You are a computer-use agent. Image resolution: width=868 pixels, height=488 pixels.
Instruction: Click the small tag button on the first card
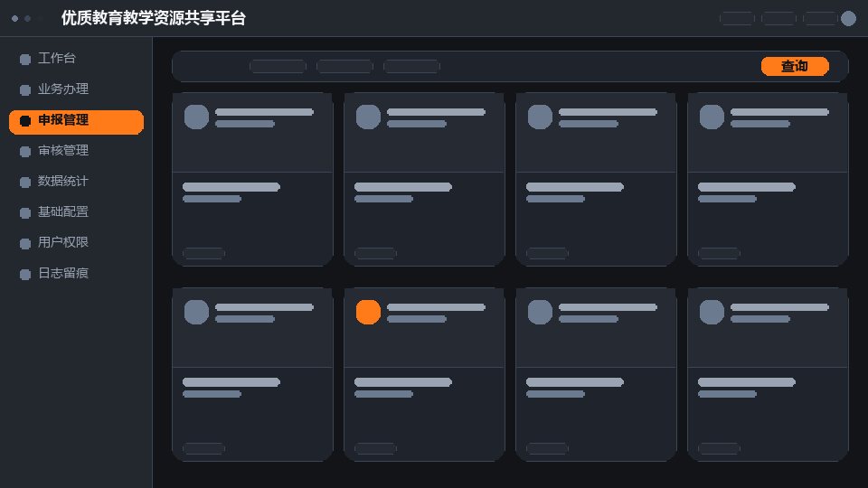[x=203, y=253]
